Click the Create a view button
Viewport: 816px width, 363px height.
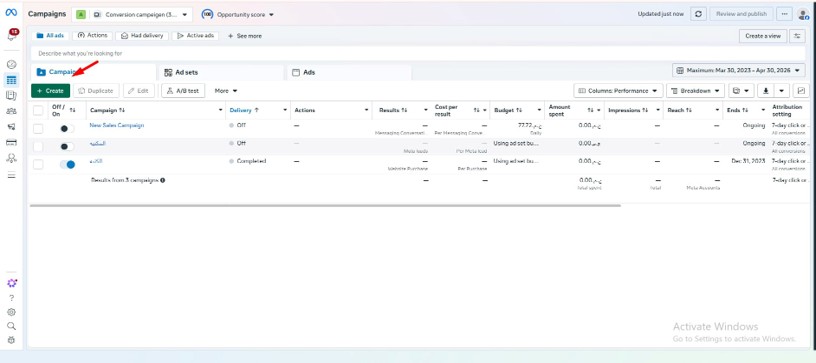coord(763,36)
